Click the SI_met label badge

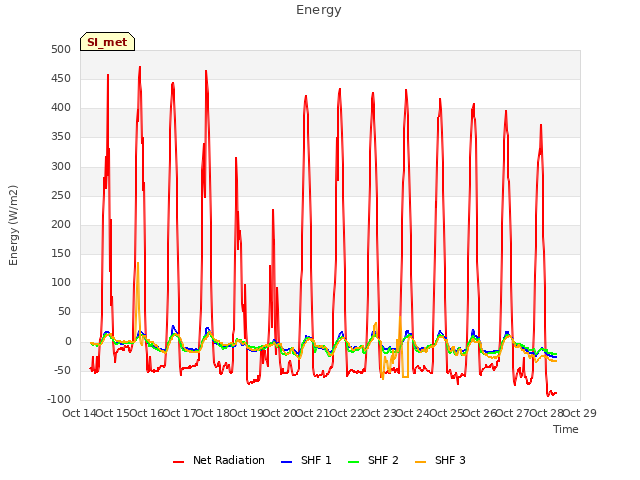point(107,42)
